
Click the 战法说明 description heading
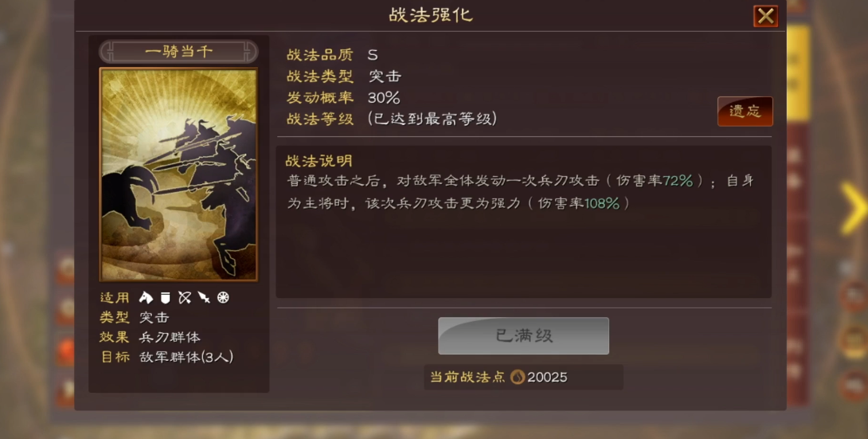pyautogui.click(x=319, y=161)
